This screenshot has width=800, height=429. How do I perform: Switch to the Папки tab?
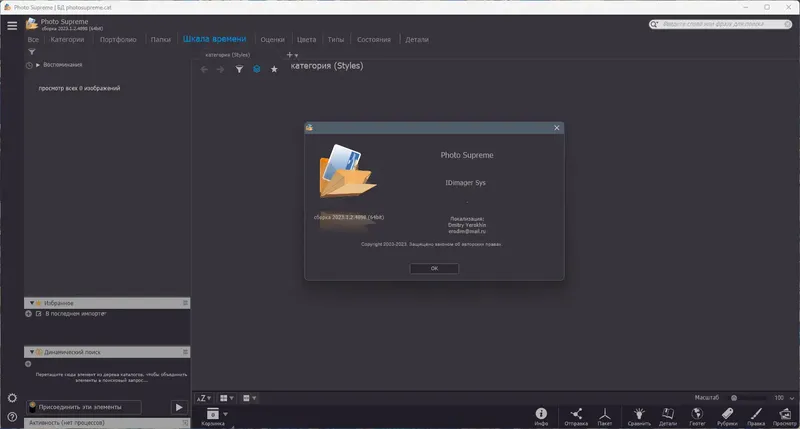161,39
